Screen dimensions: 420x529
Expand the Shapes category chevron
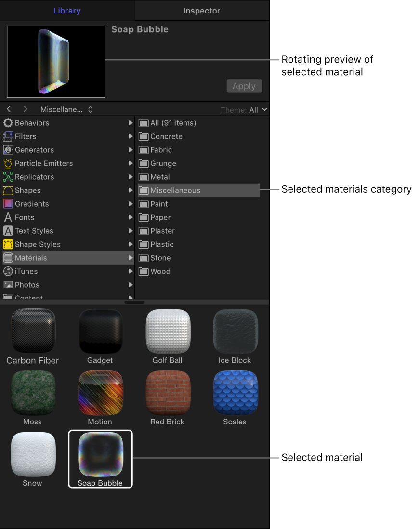[x=130, y=190]
